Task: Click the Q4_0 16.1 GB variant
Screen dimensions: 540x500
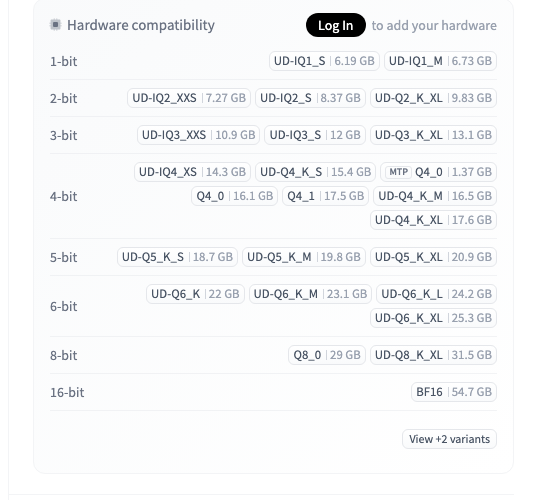Action: (x=235, y=196)
